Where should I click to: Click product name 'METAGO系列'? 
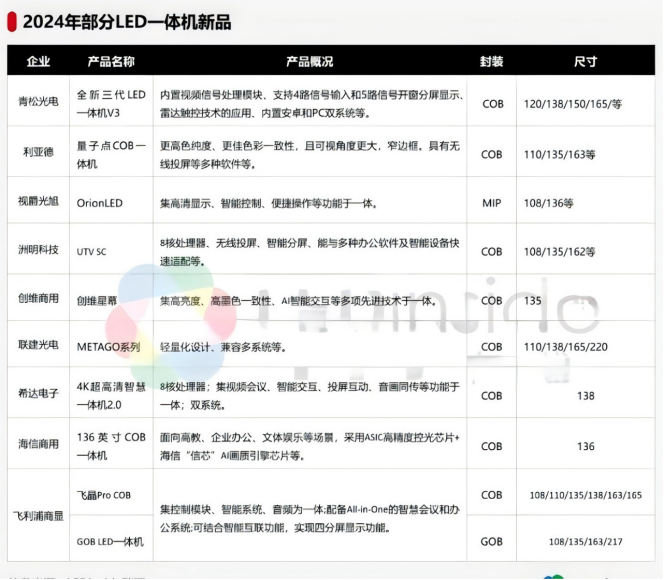[108, 347]
